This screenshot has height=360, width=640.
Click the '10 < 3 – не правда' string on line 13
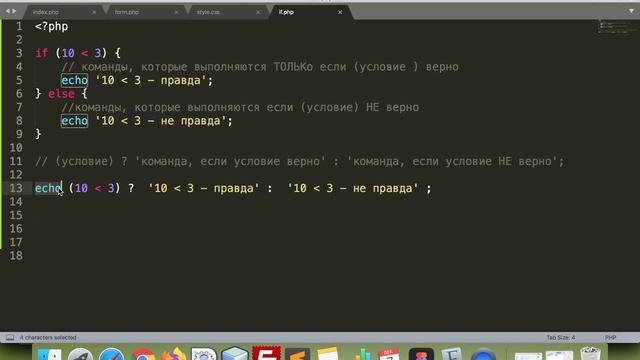[x=353, y=188]
